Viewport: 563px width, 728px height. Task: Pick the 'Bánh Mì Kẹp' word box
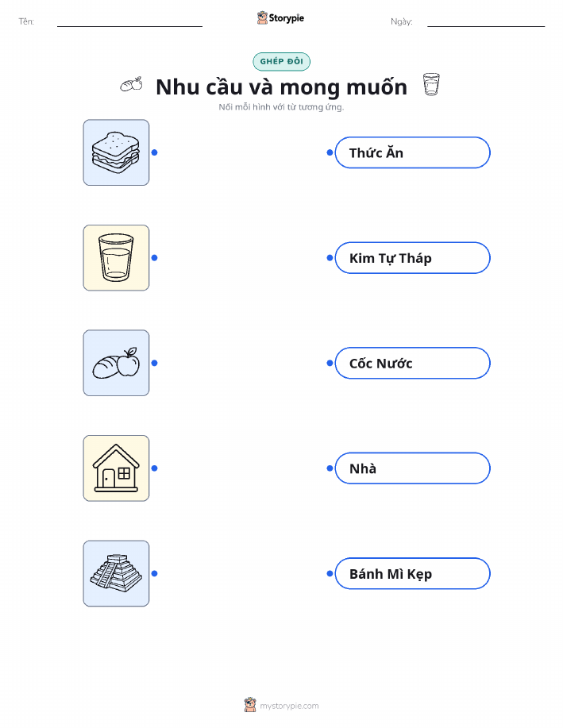point(412,573)
